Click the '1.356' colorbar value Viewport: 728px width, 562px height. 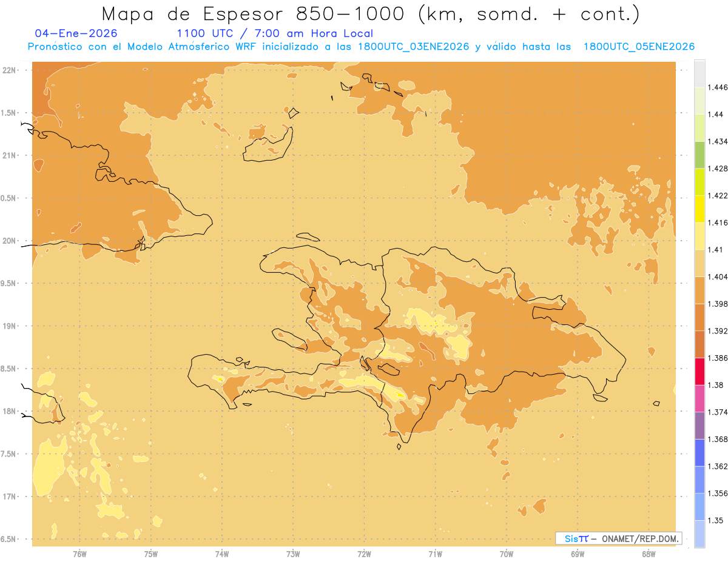coord(718,493)
